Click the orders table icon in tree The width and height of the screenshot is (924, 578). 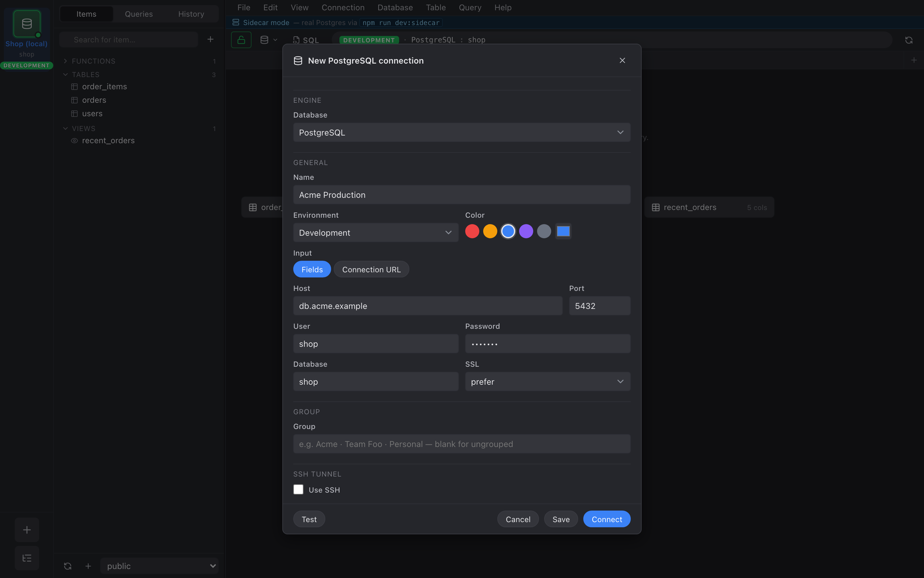(x=74, y=100)
